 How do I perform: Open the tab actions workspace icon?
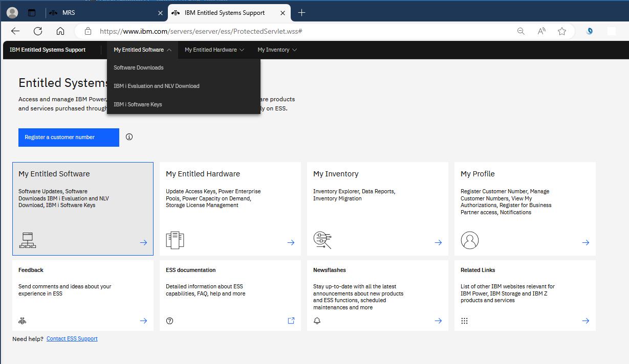(32, 13)
